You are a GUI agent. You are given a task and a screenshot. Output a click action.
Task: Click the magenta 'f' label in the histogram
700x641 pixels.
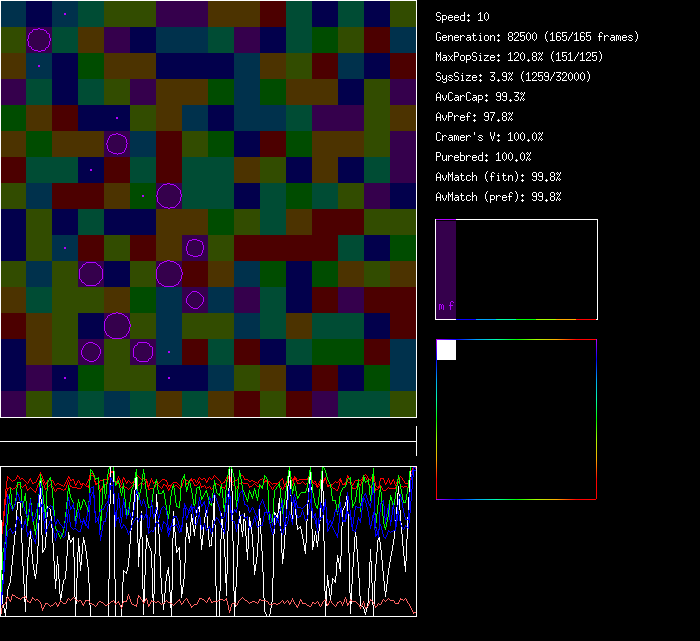[x=451, y=306]
